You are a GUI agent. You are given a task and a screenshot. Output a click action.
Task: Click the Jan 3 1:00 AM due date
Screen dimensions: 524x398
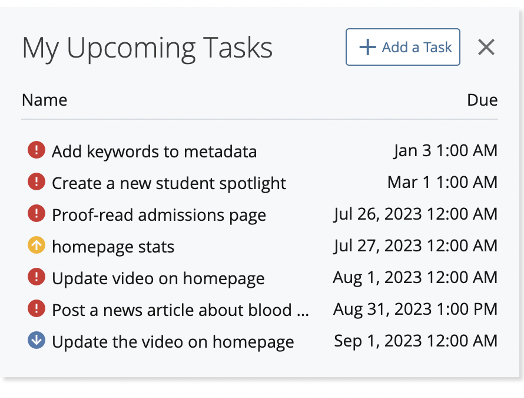pyautogui.click(x=445, y=151)
